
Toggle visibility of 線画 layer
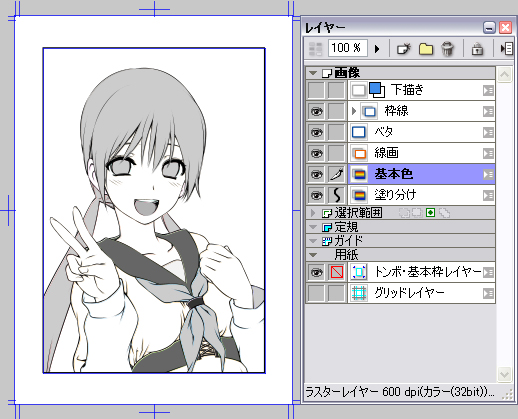(x=316, y=153)
